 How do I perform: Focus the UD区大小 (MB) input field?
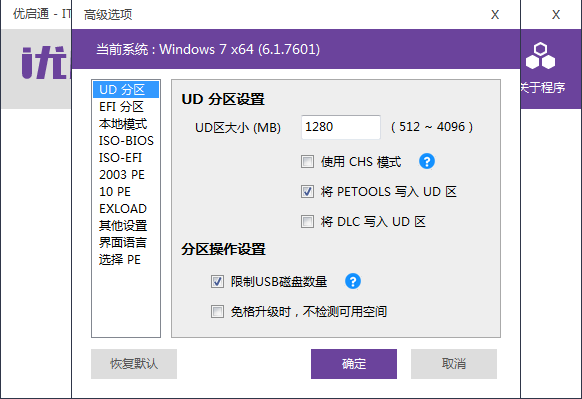coord(341,127)
